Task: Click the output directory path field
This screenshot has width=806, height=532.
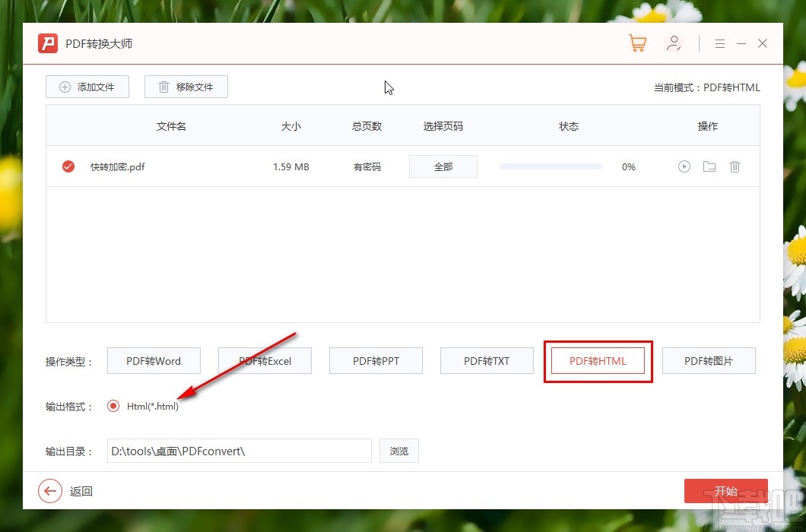Action: 239,451
